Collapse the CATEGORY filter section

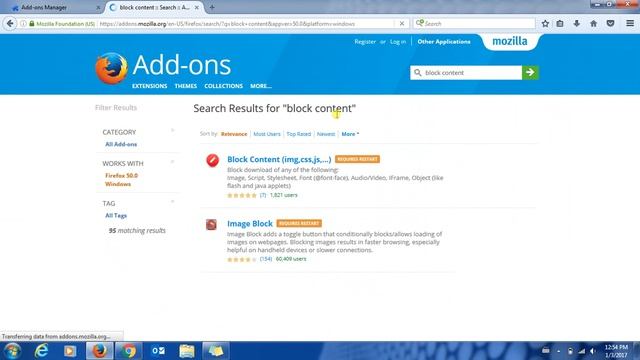173,131
